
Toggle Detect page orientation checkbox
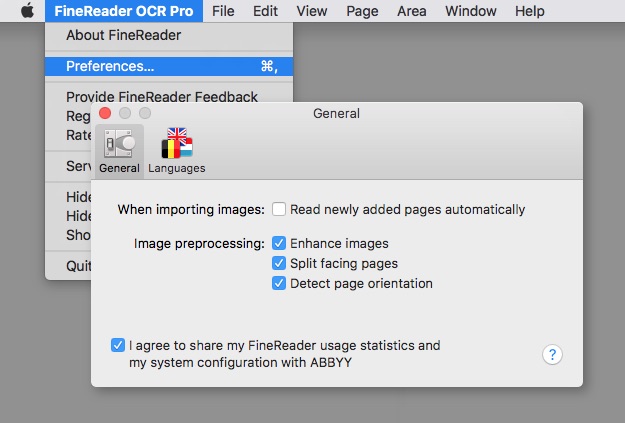click(x=280, y=283)
